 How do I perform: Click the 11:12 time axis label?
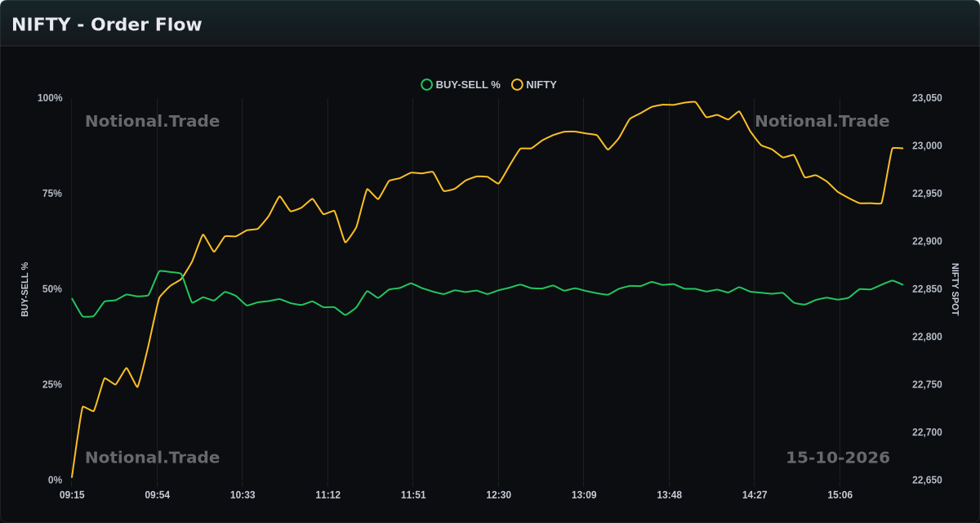[327, 495]
